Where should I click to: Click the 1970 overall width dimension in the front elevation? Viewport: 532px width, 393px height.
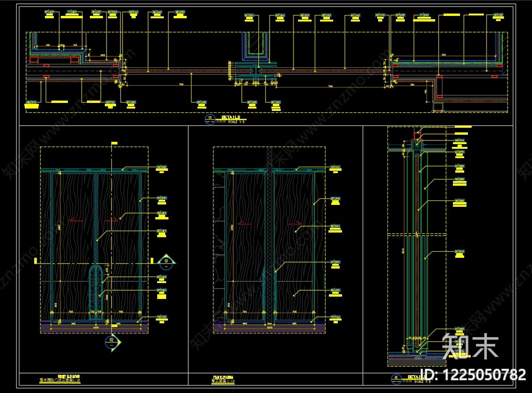tap(96, 327)
